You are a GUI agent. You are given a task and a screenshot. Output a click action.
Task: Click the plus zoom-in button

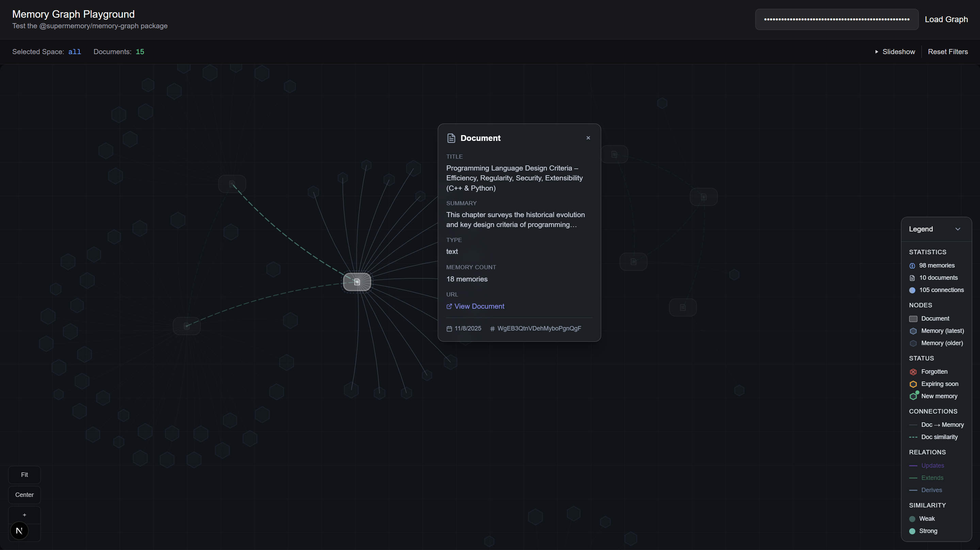click(25, 515)
